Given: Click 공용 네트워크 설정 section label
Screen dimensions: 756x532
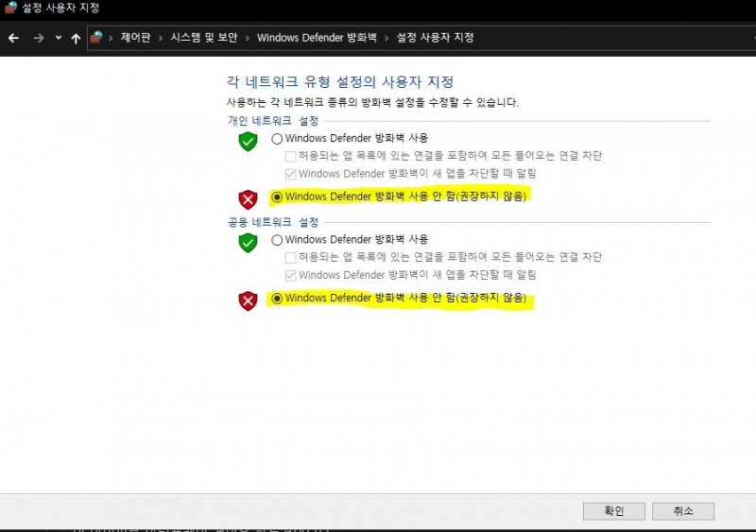Looking at the screenshot, I should 273,222.
